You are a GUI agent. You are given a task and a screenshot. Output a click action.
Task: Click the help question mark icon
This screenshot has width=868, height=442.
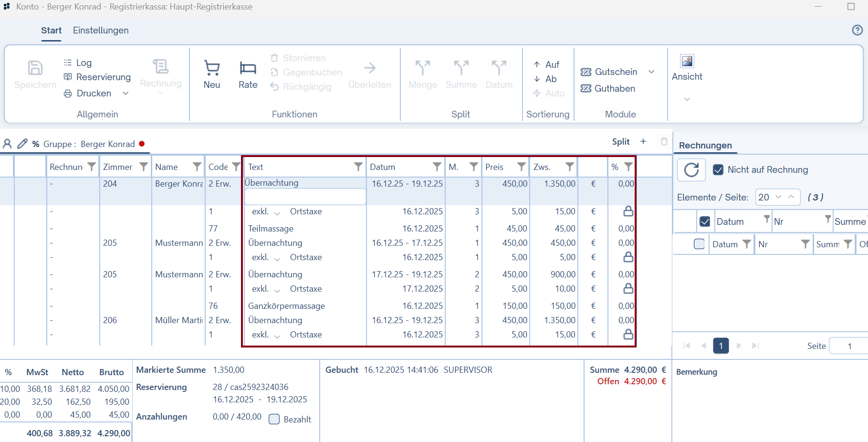[x=857, y=31]
